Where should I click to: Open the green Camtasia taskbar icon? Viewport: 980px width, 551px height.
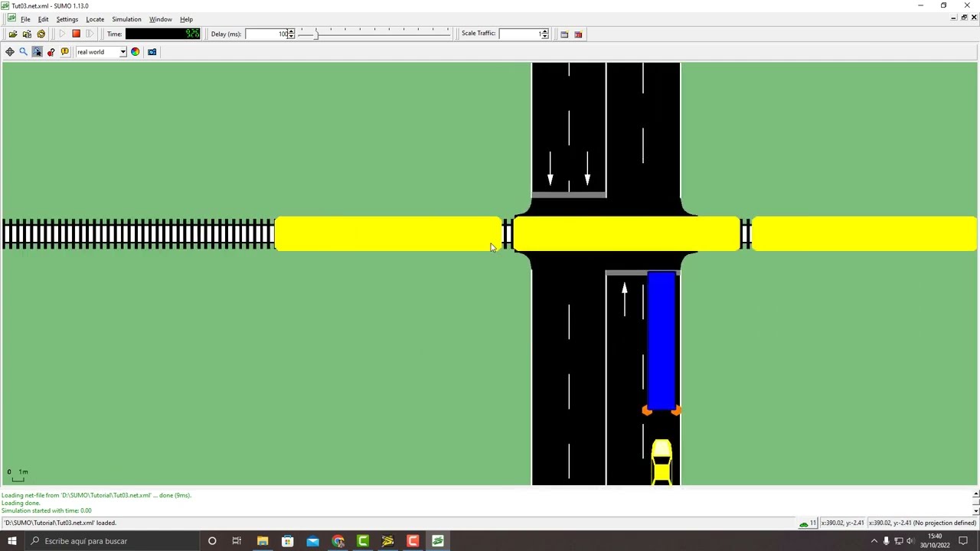[363, 541]
